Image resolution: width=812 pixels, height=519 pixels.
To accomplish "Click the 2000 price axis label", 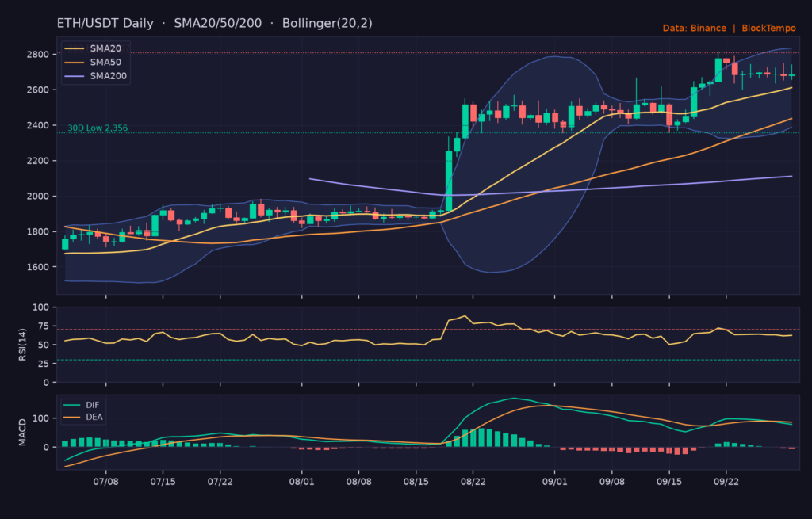I will [38, 197].
